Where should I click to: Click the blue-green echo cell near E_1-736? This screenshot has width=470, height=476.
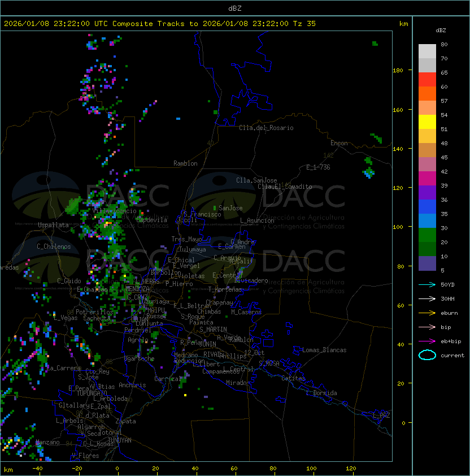(369, 173)
